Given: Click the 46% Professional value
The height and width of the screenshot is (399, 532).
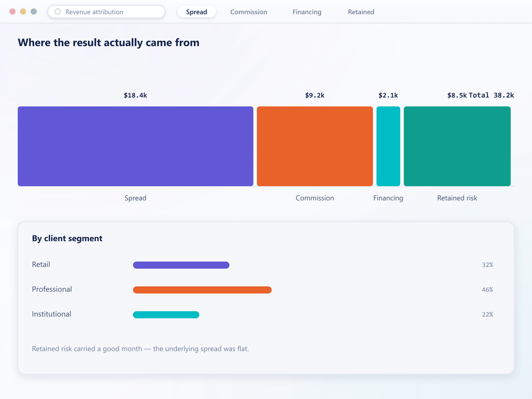Looking at the screenshot, I should 488,290.
